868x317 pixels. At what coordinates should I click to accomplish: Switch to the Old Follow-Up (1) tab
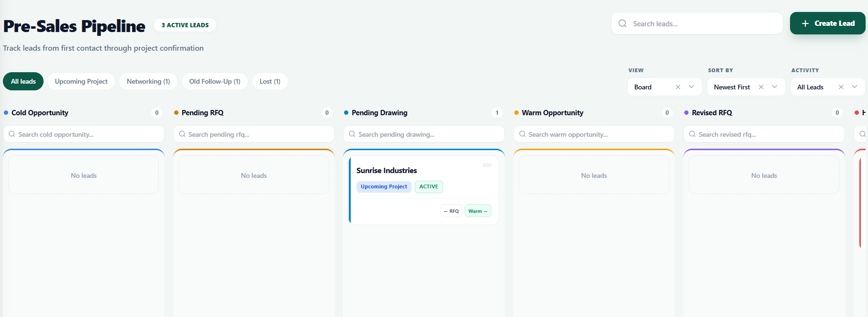point(215,81)
